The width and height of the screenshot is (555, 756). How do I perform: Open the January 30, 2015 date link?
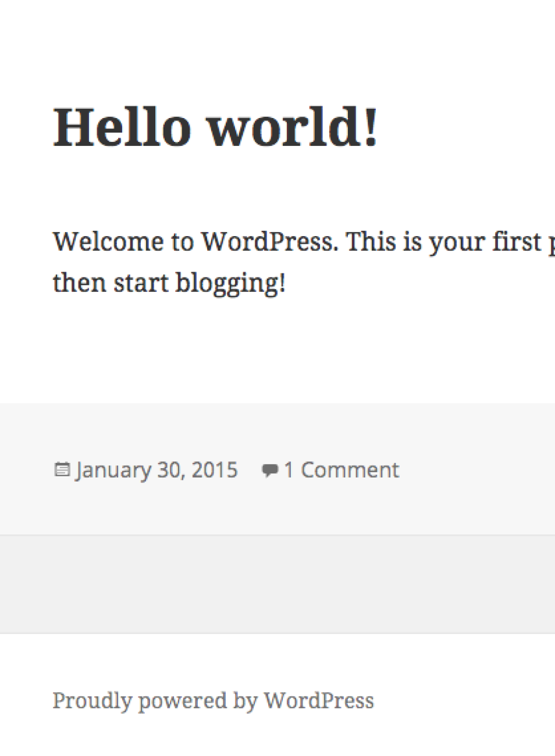tap(156, 470)
